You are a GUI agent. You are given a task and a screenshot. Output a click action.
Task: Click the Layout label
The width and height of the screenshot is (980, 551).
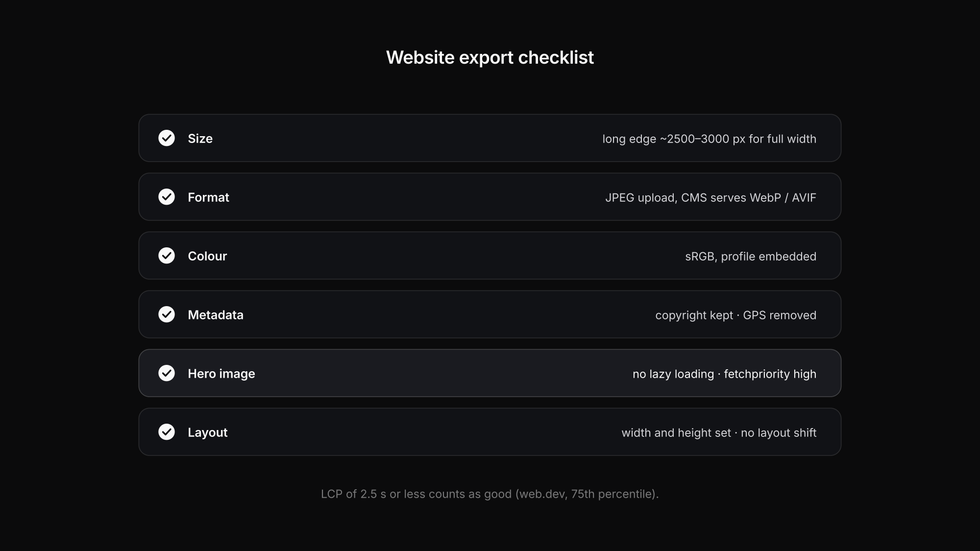coord(208,432)
